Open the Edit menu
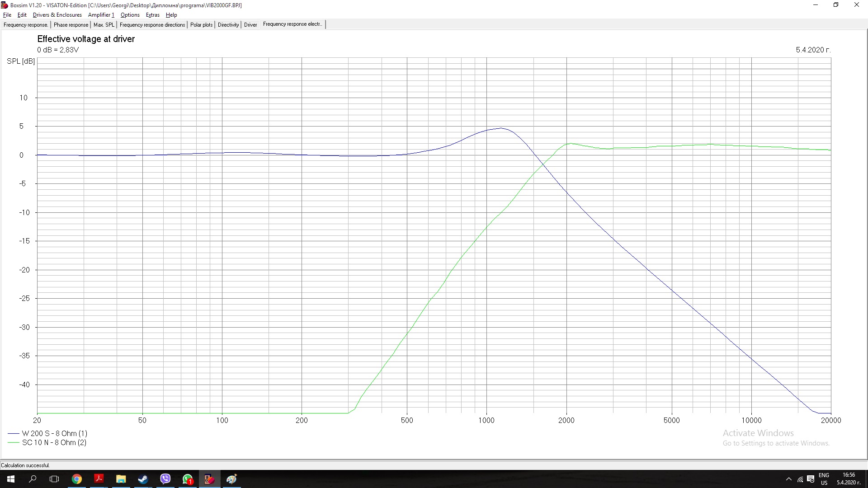 pos(22,15)
